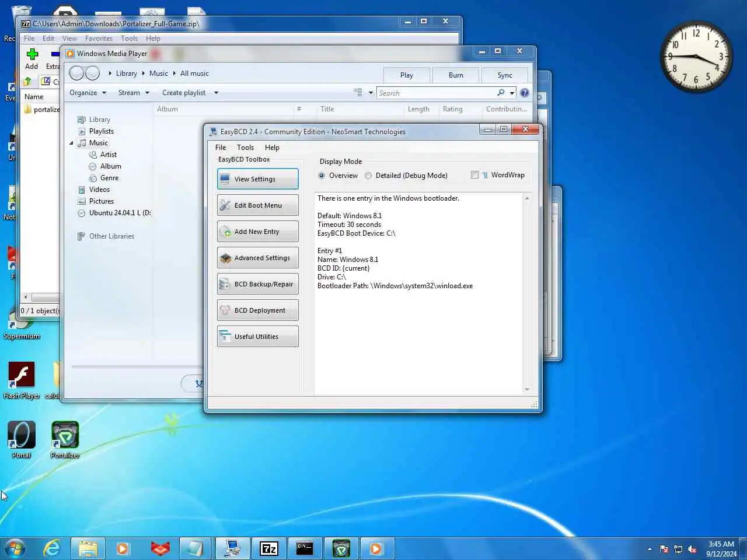The height and width of the screenshot is (560, 747).
Task: Select Ubuntu 24.04.1 disc in tree
Action: (x=119, y=213)
